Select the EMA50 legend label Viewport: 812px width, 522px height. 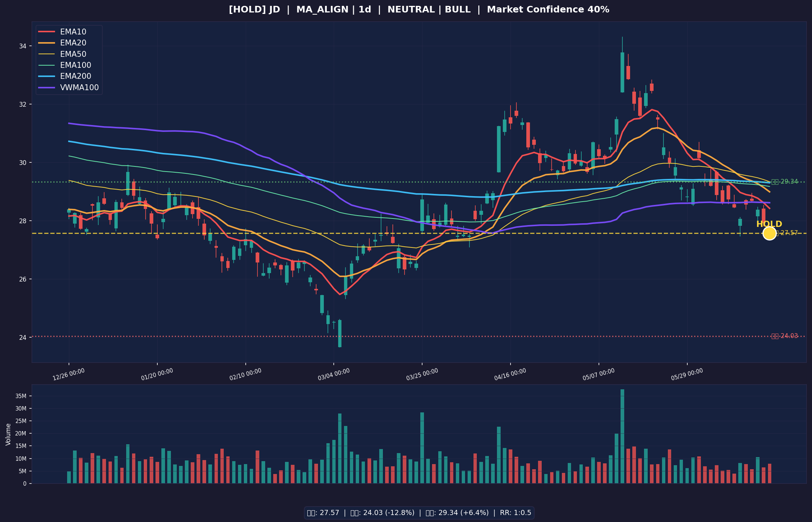click(x=73, y=54)
